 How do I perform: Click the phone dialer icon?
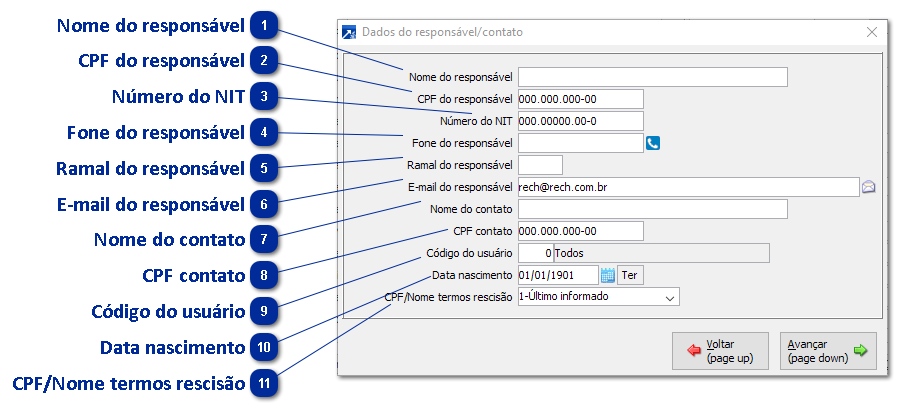653,143
